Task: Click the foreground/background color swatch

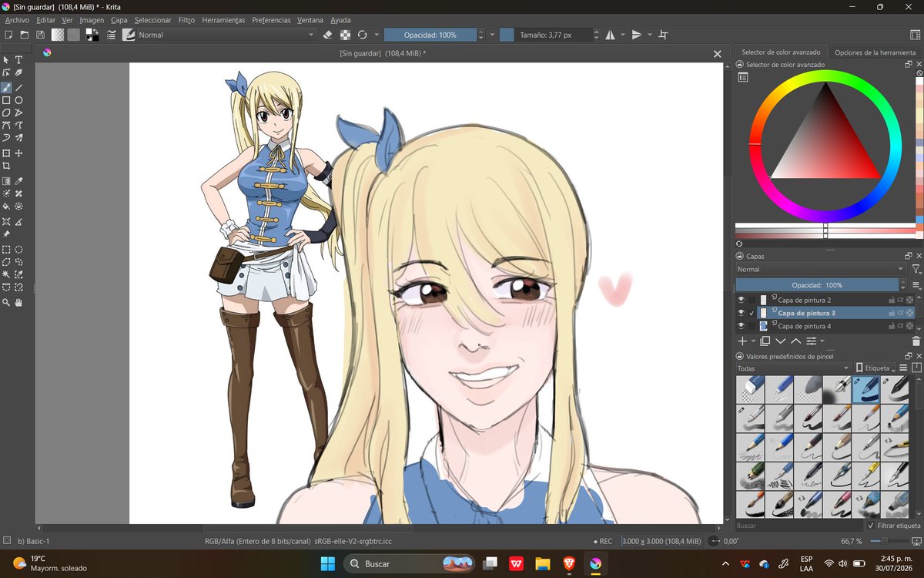Action: pos(92,35)
